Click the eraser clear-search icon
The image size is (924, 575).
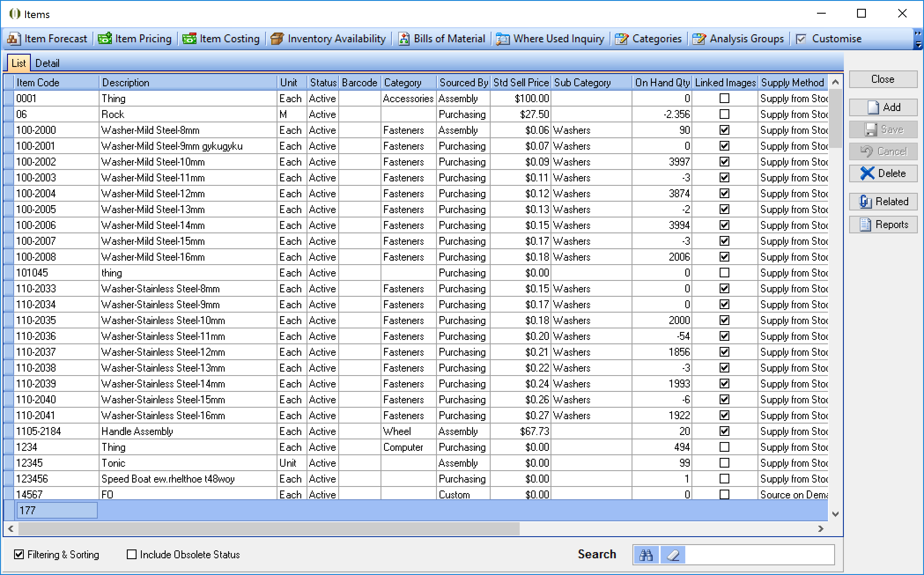click(x=673, y=555)
